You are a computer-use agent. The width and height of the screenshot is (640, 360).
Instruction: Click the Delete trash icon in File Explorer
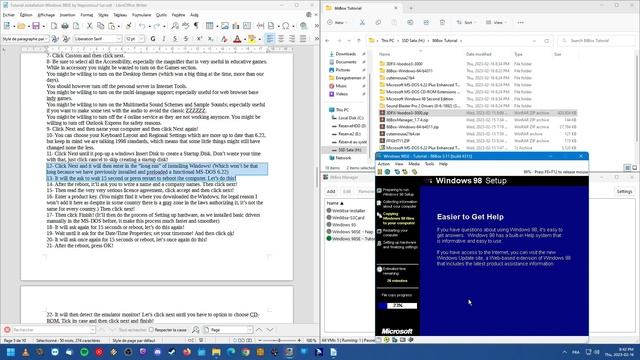pos(442,22)
